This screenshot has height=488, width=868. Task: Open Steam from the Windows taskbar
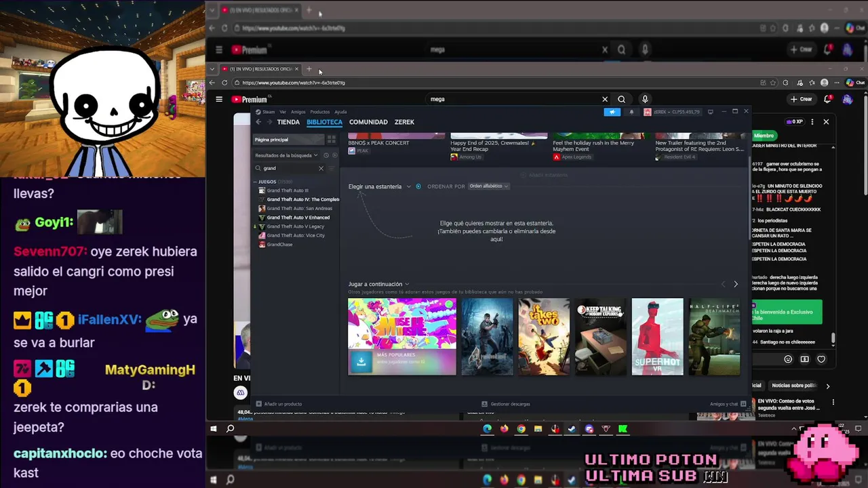pos(572,428)
